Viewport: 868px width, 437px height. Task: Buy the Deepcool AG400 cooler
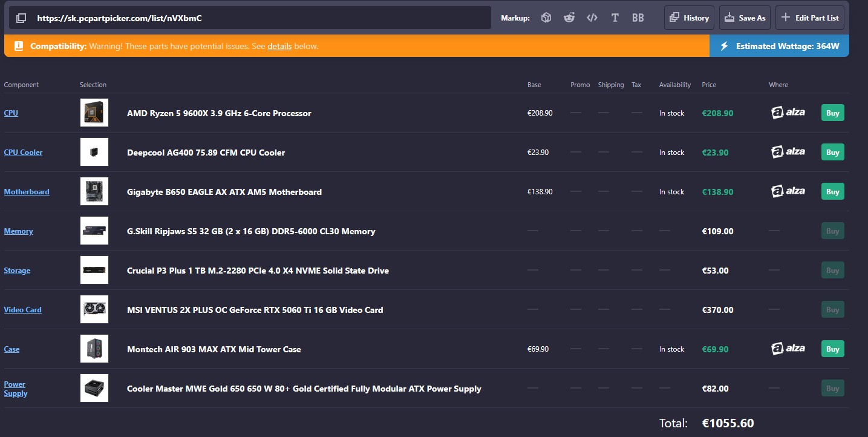pos(833,152)
